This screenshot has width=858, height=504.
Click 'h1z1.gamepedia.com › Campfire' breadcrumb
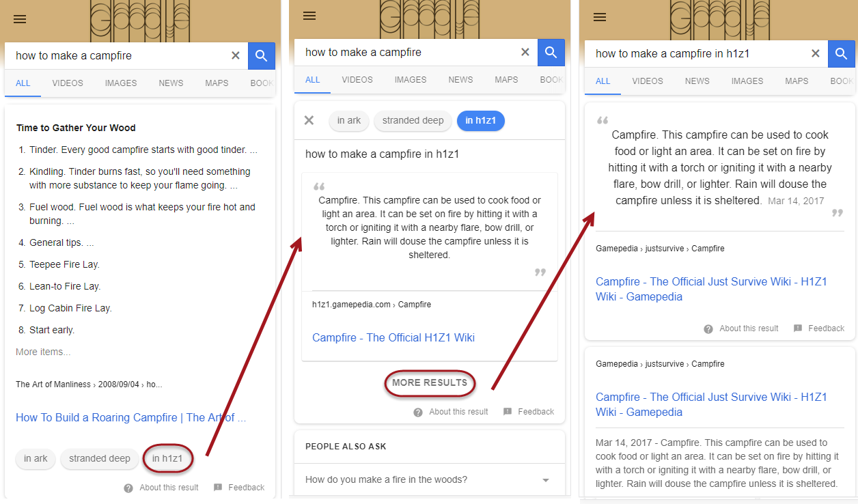[x=372, y=305]
